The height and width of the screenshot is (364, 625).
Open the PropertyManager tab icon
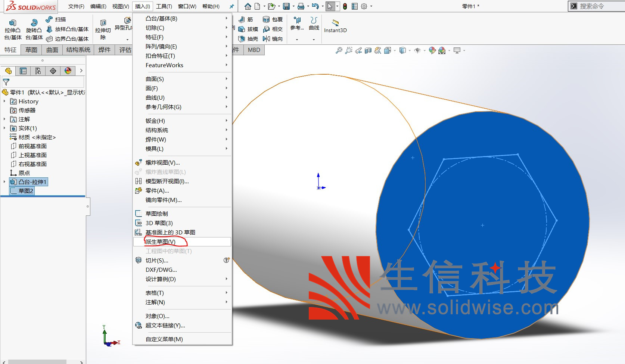click(x=23, y=71)
